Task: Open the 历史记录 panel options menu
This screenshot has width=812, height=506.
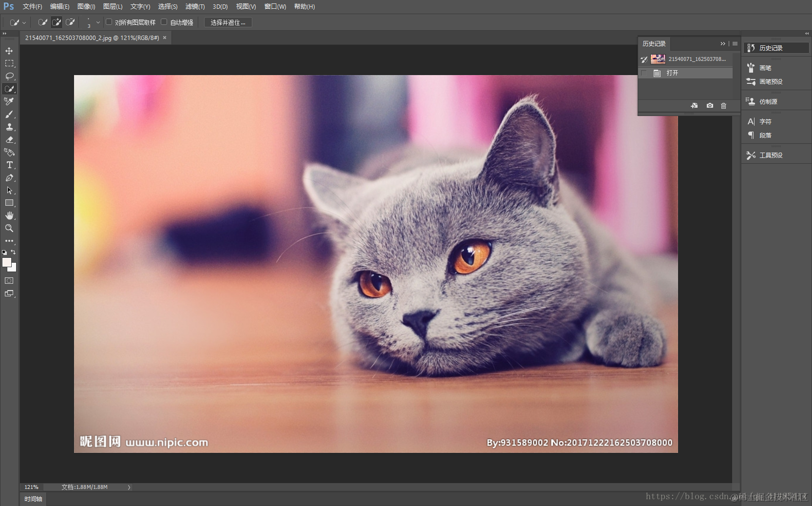Action: pos(735,44)
